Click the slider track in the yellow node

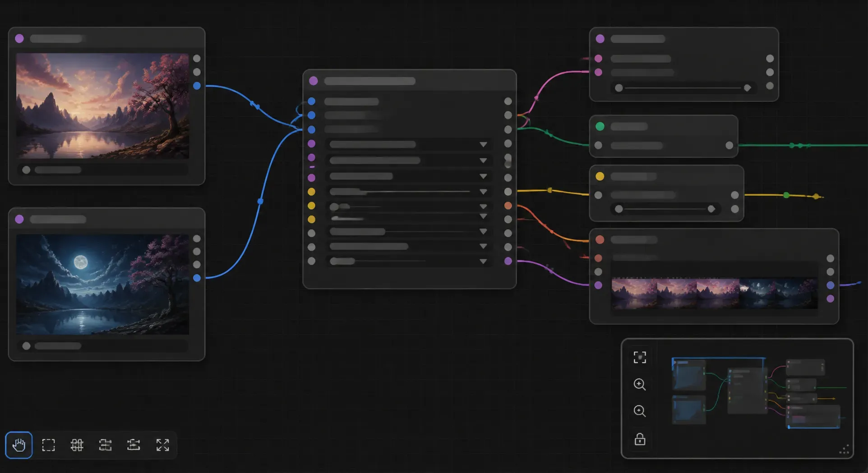(x=665, y=209)
